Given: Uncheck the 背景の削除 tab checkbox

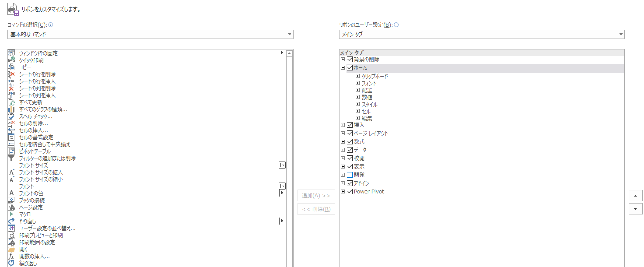Looking at the screenshot, I should pyautogui.click(x=350, y=60).
